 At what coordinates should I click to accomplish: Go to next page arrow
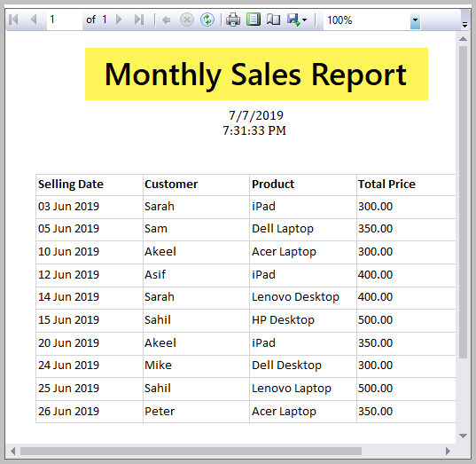[119, 20]
